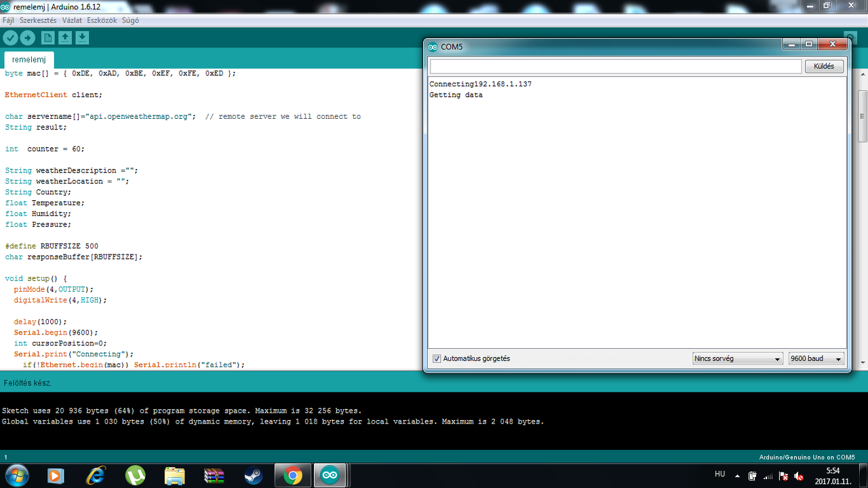Screen dimensions: 868x488
Task: Open the Vázlat menu
Action: 72,20
